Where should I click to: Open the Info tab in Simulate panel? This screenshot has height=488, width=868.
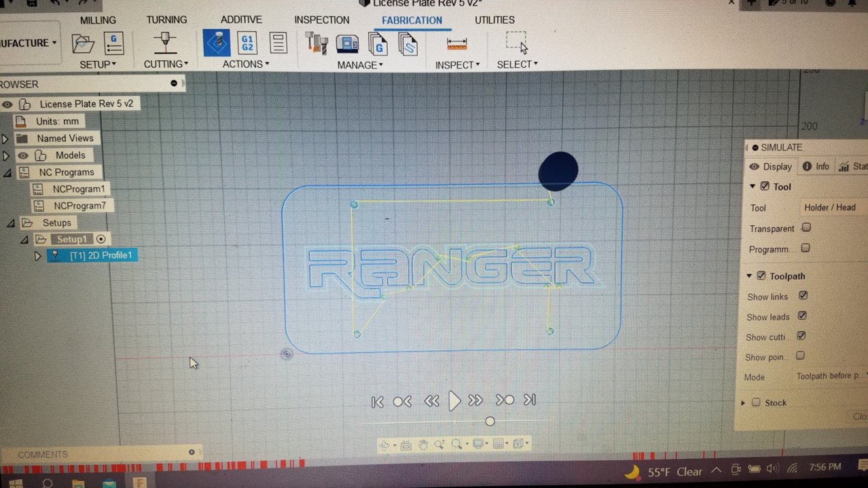click(x=816, y=166)
